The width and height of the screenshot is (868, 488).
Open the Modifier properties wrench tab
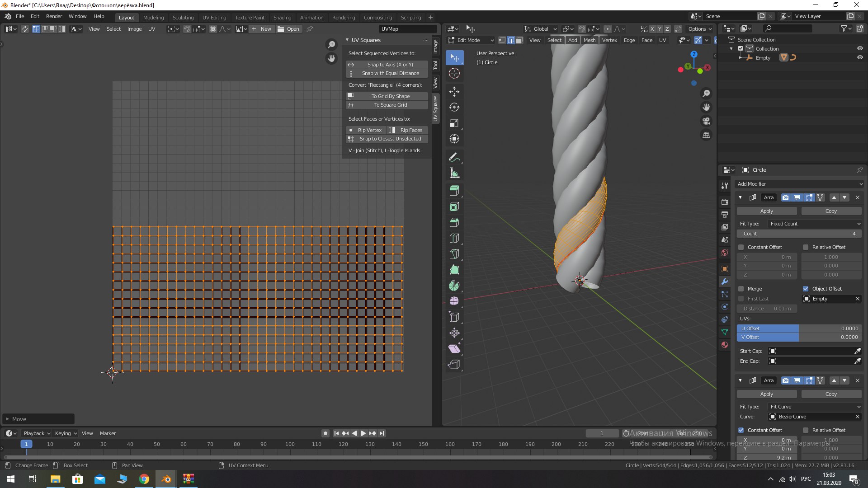(x=725, y=282)
